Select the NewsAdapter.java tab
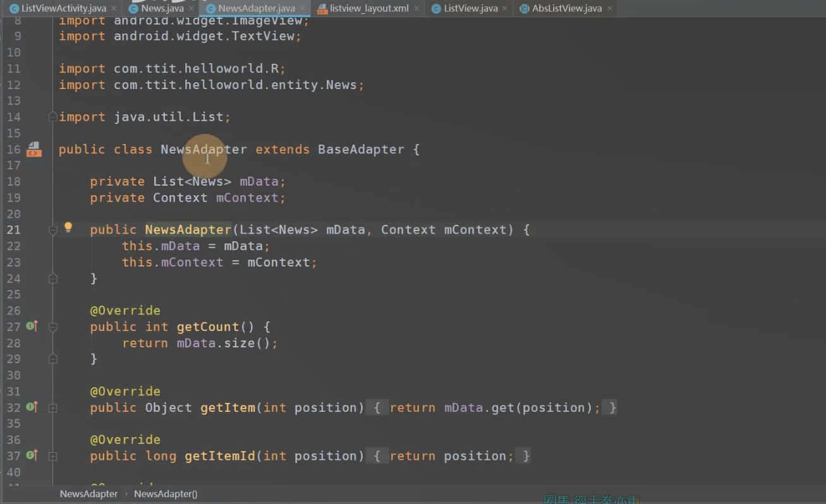Viewport: 826px width, 504px height. [256, 8]
